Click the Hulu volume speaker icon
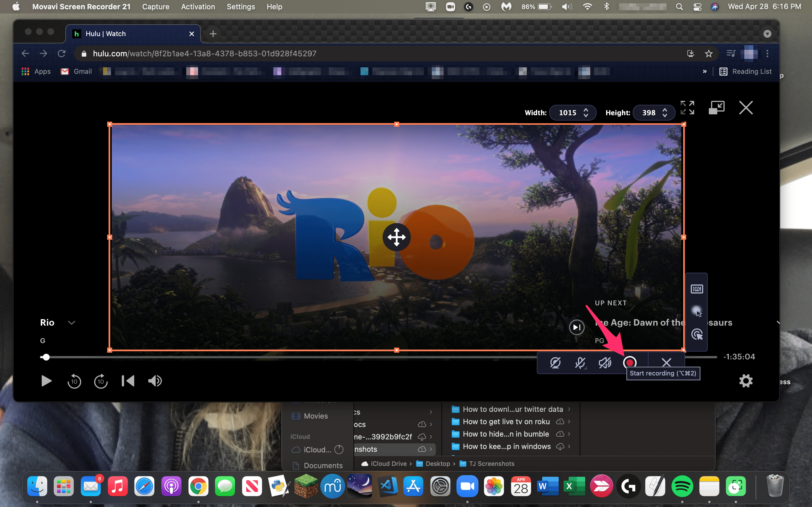 point(155,381)
